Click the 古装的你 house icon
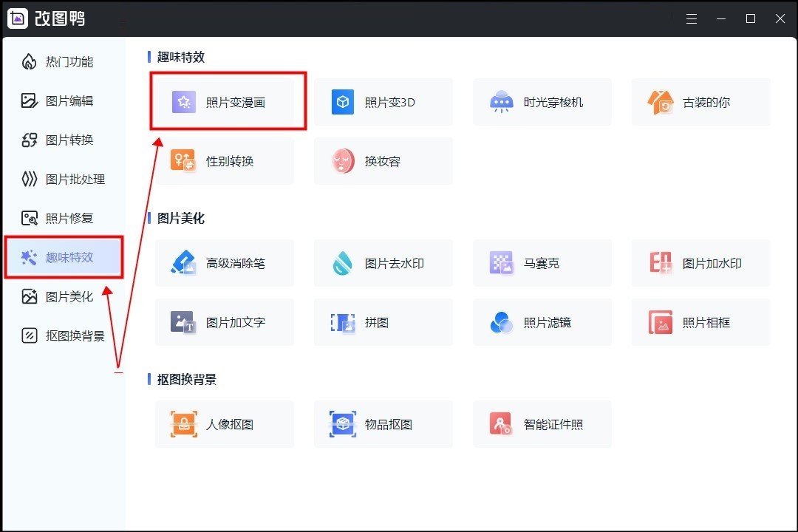Viewport: 798px width, 532px height. 660,102
